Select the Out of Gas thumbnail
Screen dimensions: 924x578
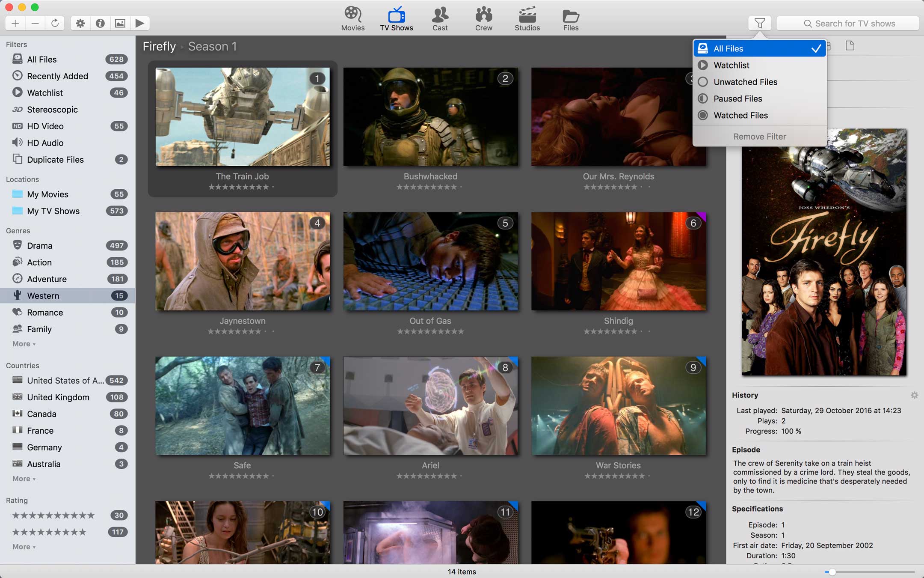(x=431, y=261)
